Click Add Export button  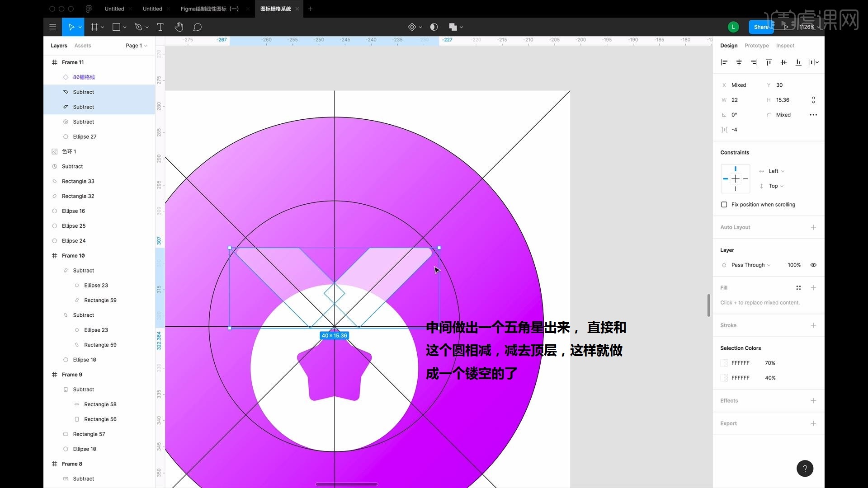click(x=814, y=423)
